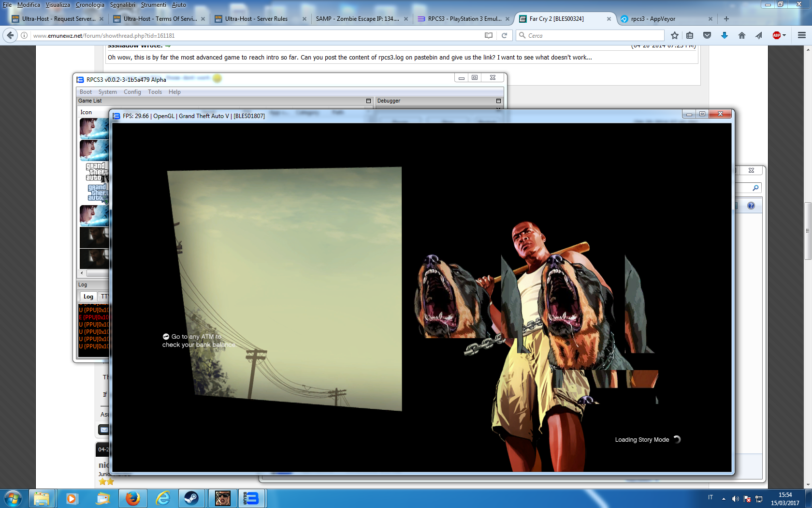Go to the Firefox home page
The width and height of the screenshot is (812, 508).
pyautogui.click(x=742, y=35)
